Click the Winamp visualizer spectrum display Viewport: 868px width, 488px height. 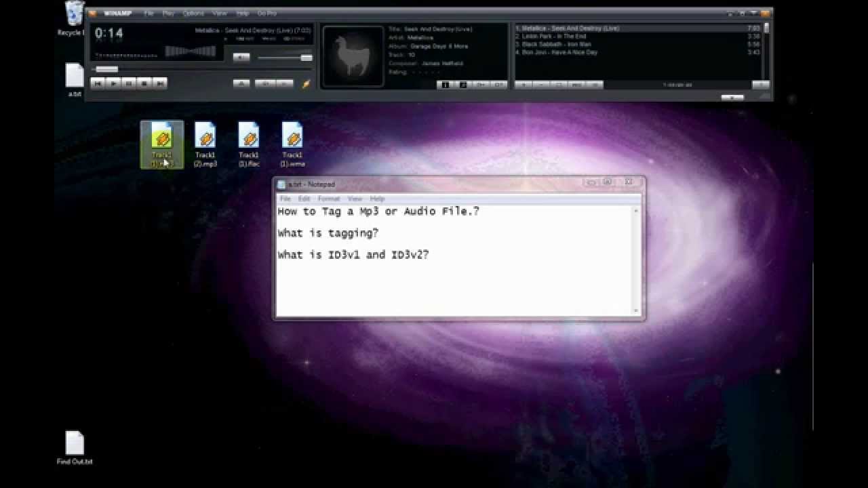click(x=191, y=52)
